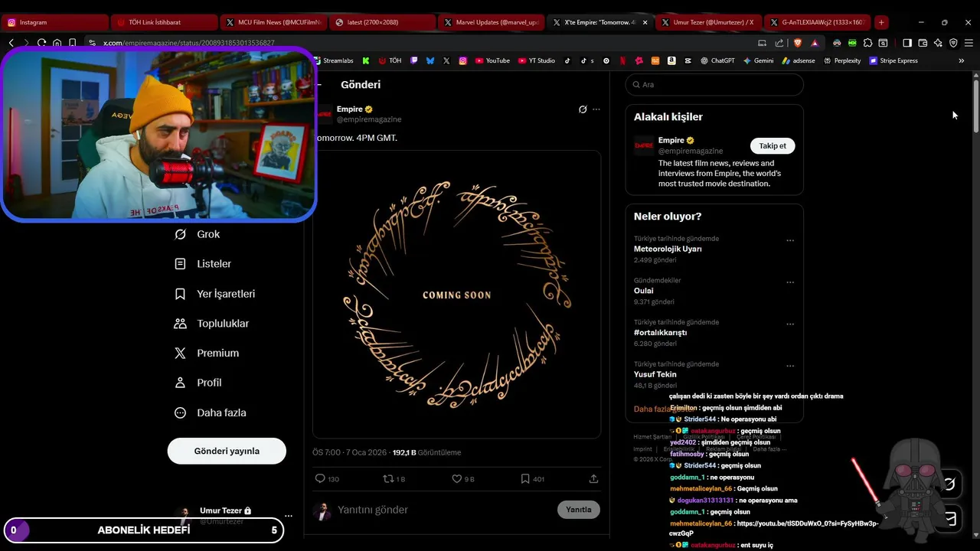Open Yer İşaretleri bookmarks
The height and width of the screenshot is (551, 980).
(x=215, y=294)
